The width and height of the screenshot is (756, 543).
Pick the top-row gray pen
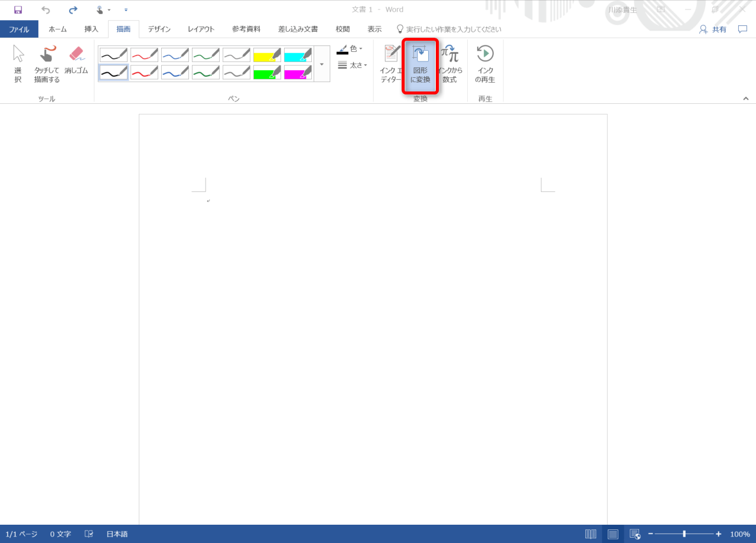(x=236, y=55)
